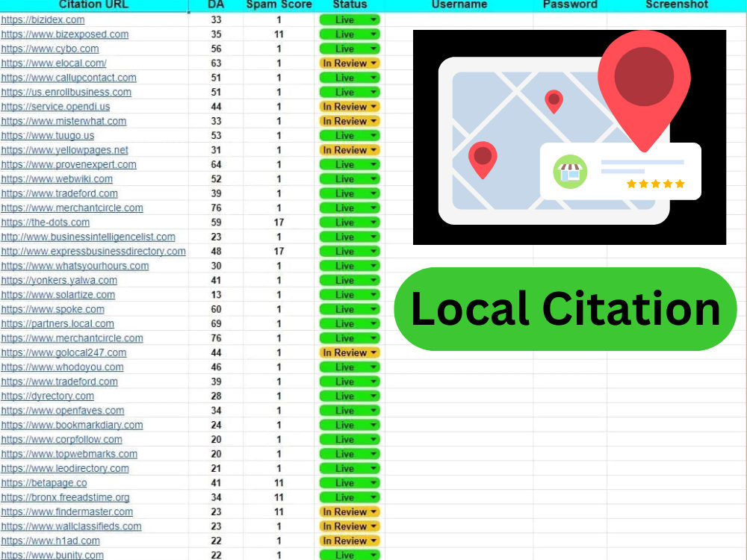This screenshot has width=747, height=560.
Task: Visit the corpfollow.com link
Action: coord(61,440)
